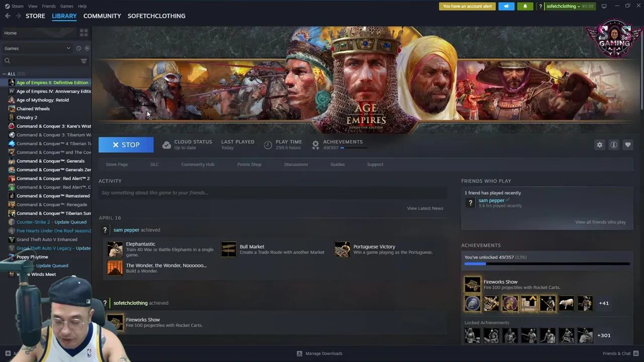This screenshot has width=644, height=362.
Task: Select Age of Empires IV: Anniversary Edition
Action: [54, 92]
